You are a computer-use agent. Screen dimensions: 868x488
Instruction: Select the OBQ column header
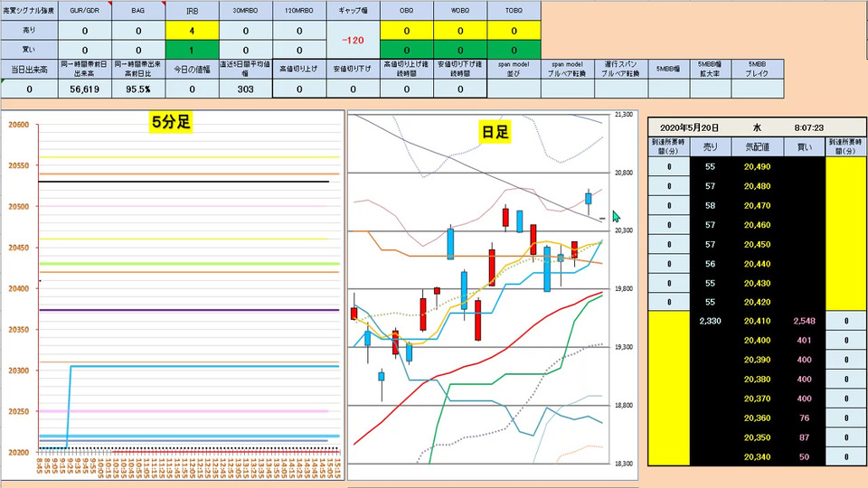click(x=407, y=11)
